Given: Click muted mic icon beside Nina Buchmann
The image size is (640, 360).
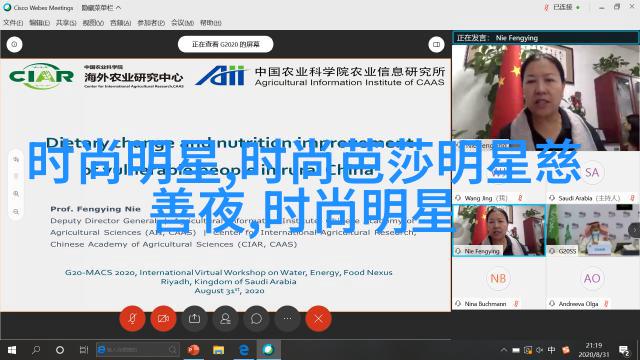Looking at the screenshot, I should [x=516, y=304].
